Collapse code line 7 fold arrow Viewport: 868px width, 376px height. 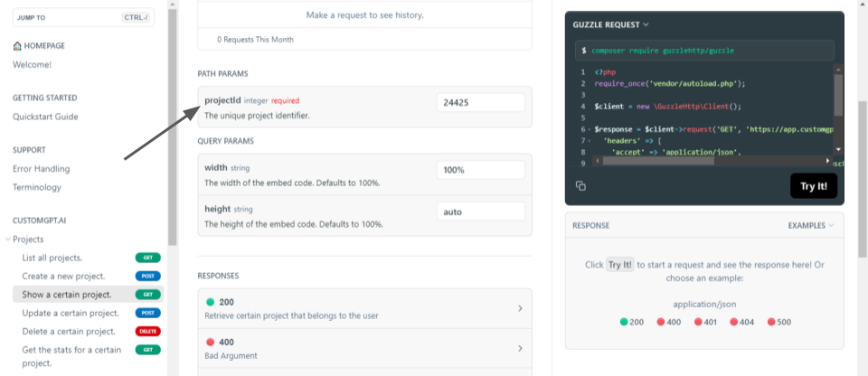[x=590, y=141]
